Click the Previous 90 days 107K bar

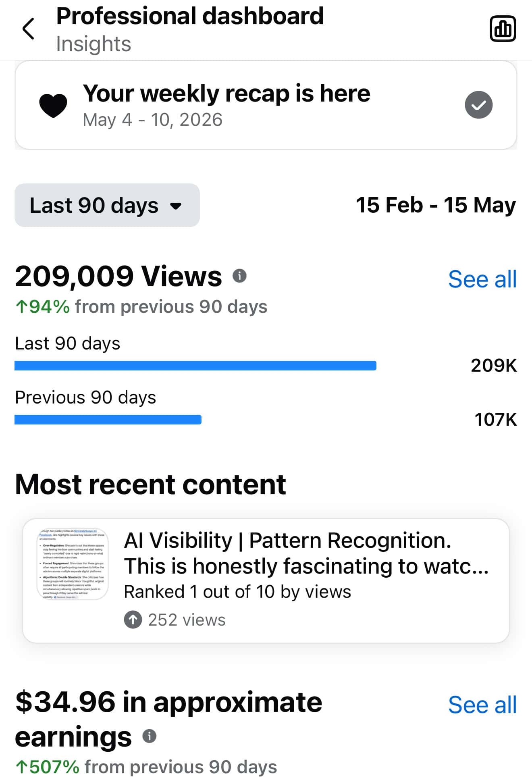click(108, 420)
